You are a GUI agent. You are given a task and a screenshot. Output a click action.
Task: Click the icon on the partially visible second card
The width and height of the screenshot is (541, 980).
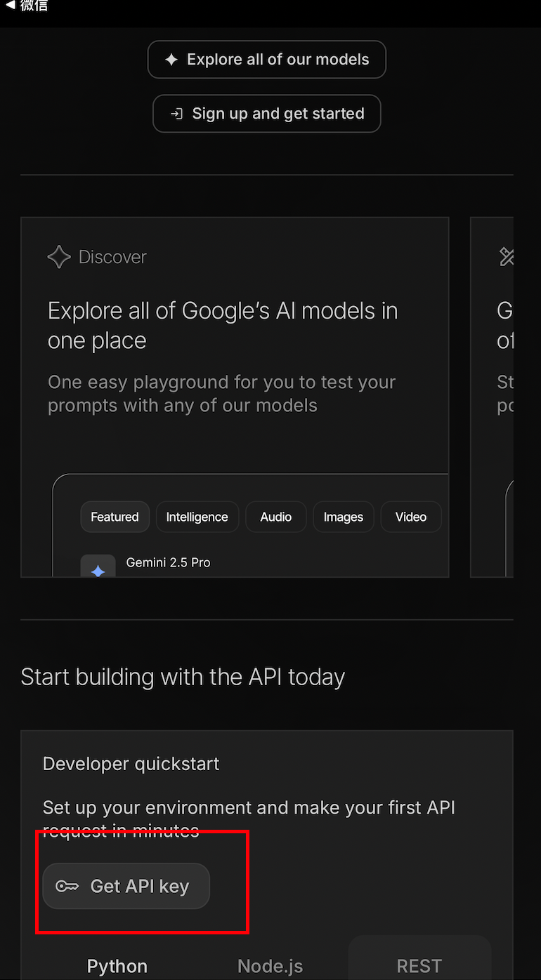click(x=507, y=257)
